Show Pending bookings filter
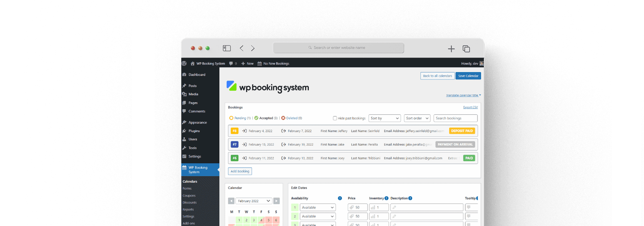The image size is (644, 226). [240, 118]
